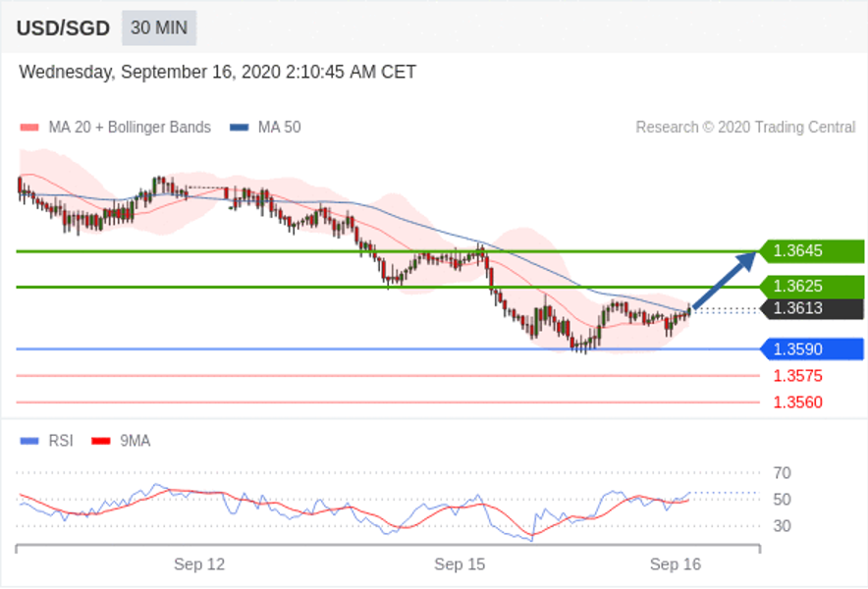
Task: Click the Research © 2020 Trading Central credit
Action: (745, 128)
